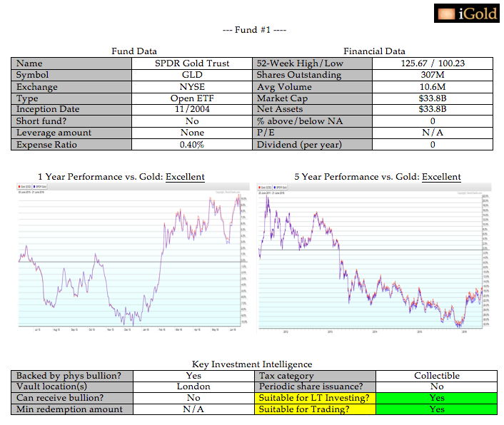This screenshot has height=425, width=504.
Task: Select the green 'Yes' cell for LT Investing
Action: tap(437, 398)
